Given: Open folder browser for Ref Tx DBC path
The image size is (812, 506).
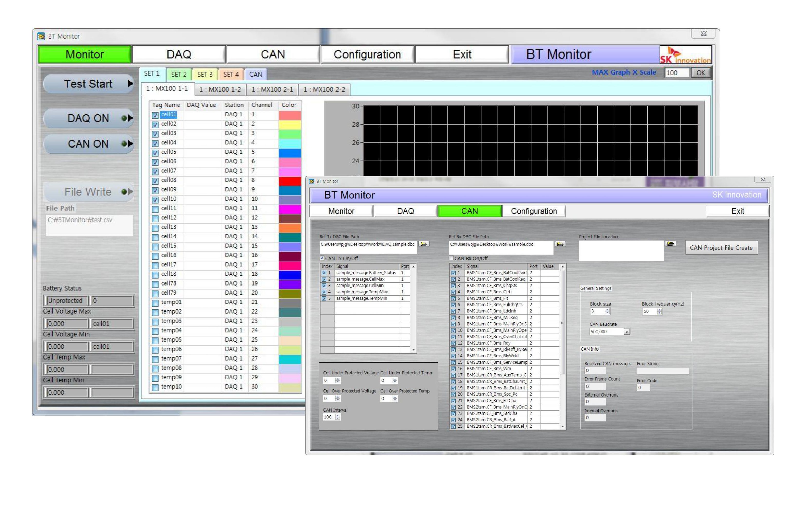Looking at the screenshot, I should click(x=424, y=244).
